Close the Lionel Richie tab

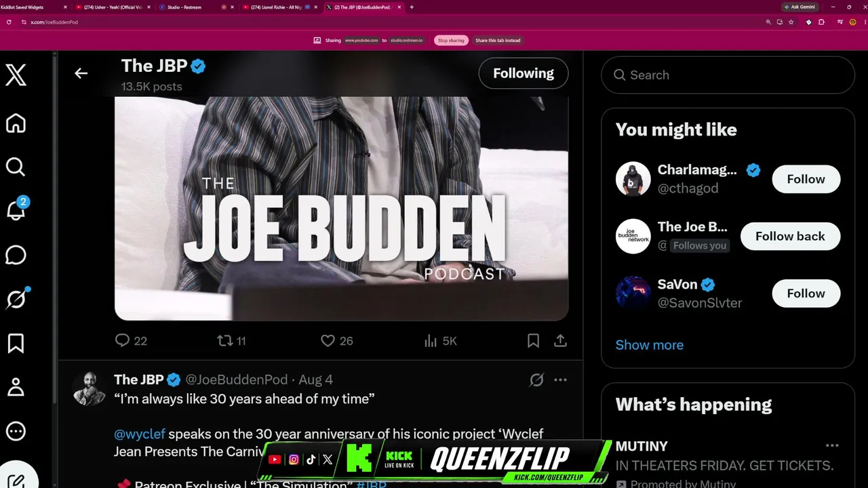click(x=316, y=7)
